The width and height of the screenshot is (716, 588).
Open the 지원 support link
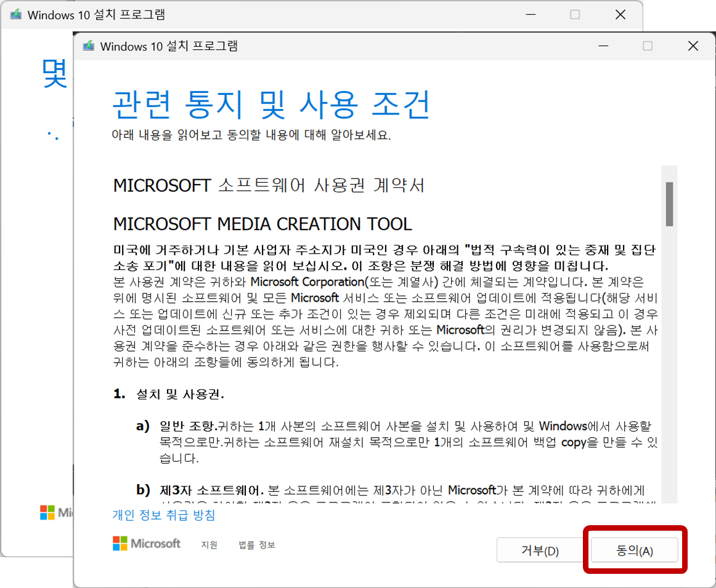point(209,545)
